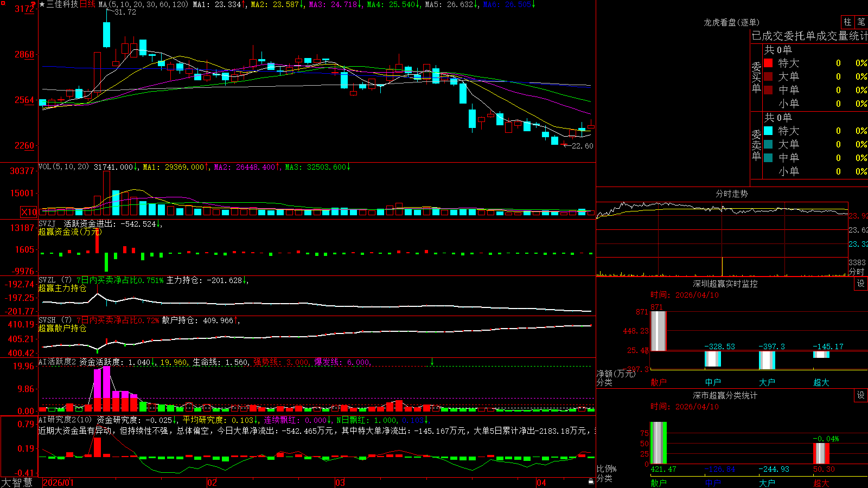868x488 pixels.
Task: Click the green down arrow in AI活跃度2 header
Action: coord(432,362)
